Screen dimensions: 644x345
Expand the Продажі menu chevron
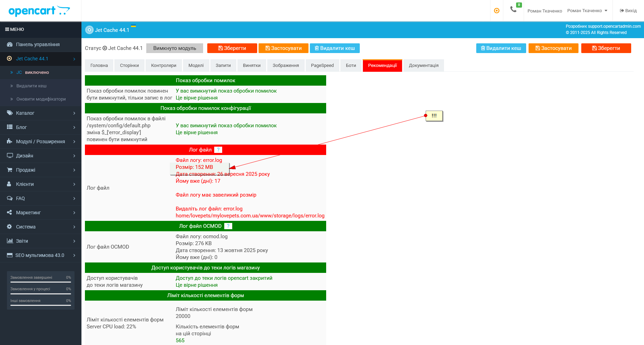click(x=74, y=170)
